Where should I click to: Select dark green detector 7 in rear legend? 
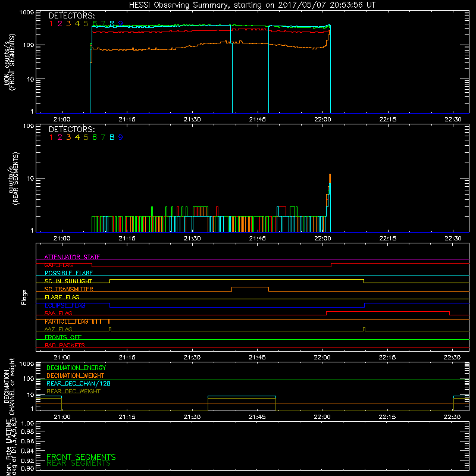[103, 137]
